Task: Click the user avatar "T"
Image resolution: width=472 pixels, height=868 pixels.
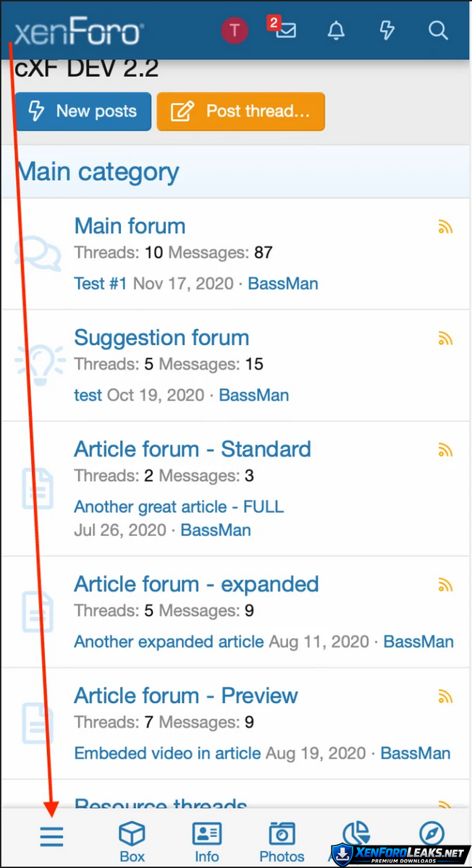Action: [x=235, y=30]
